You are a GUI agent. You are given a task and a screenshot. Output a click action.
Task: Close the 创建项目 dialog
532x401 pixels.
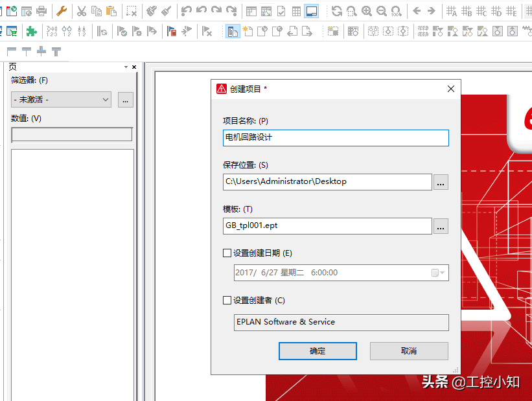click(451, 89)
